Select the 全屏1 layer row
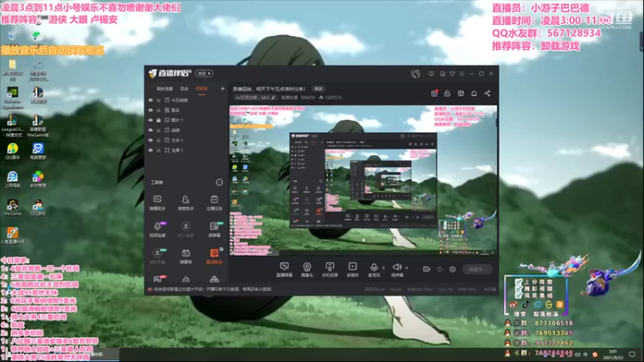Image resolution: width=644 pixels, height=362 pixels. click(187, 150)
